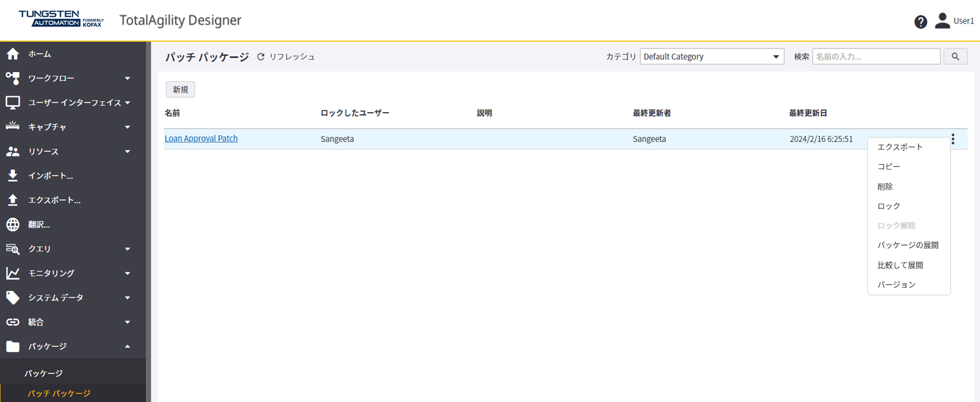Viewport: 980px width, 402px height.
Task: Collapse the パッケージ section arrow
Action: 127,346
